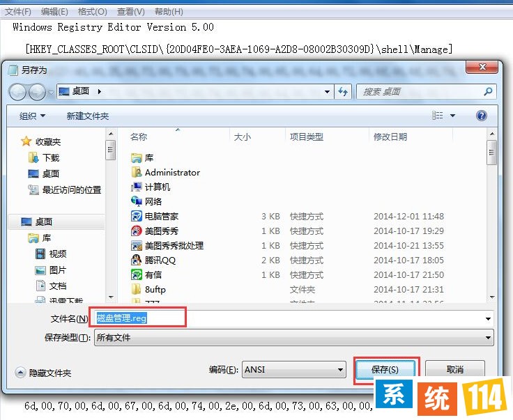513x420 pixels.
Task: Click the refresh button beside address bar
Action: [343, 91]
